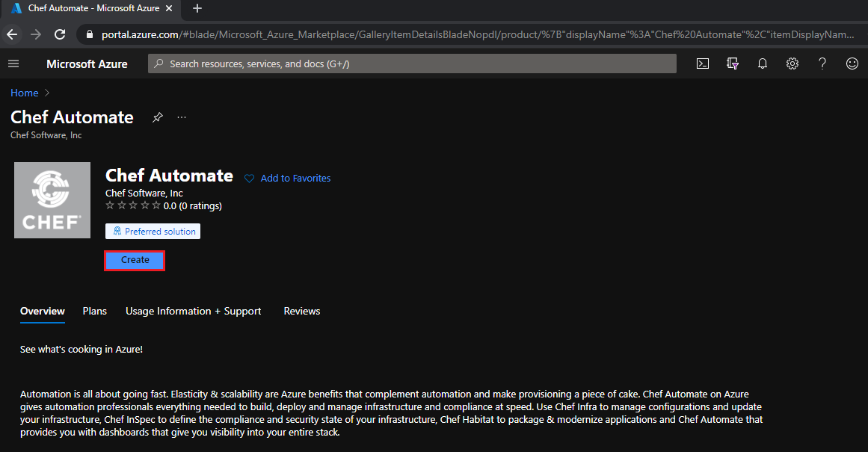Image resolution: width=868 pixels, height=452 pixels.
Task: Send feedback using the smiley icon
Action: (x=852, y=64)
